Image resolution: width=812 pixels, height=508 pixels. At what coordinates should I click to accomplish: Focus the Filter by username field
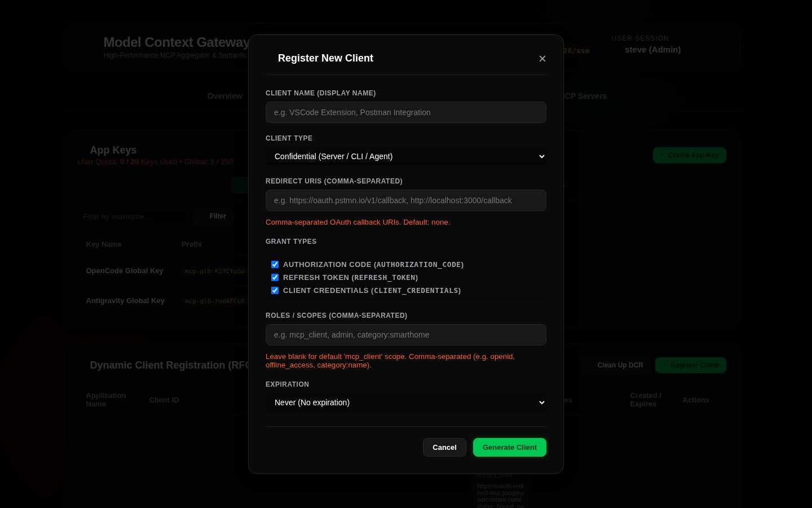click(x=132, y=217)
